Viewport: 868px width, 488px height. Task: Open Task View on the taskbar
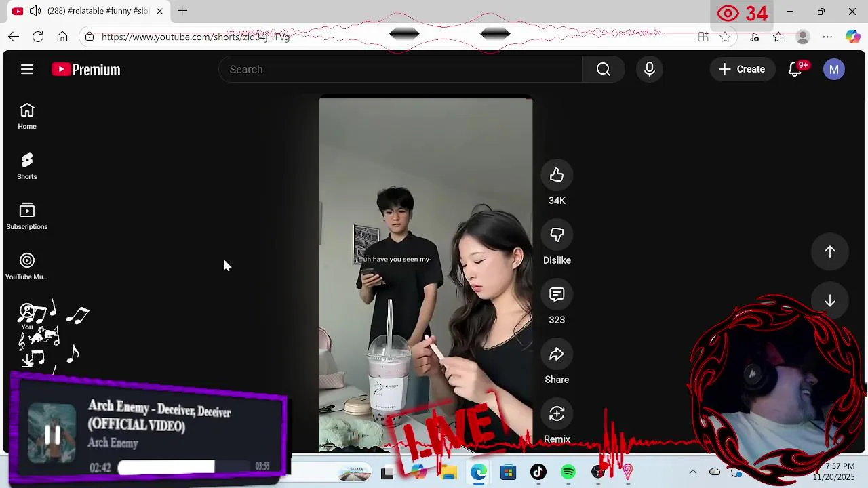point(387,473)
